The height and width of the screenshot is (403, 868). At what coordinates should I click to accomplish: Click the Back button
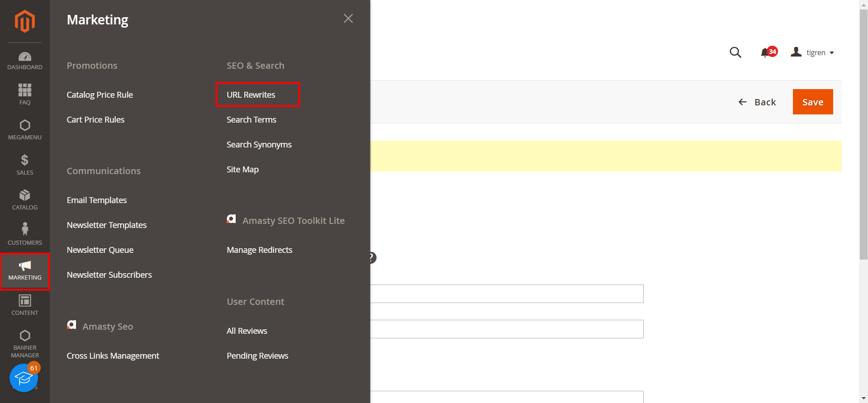coord(757,102)
